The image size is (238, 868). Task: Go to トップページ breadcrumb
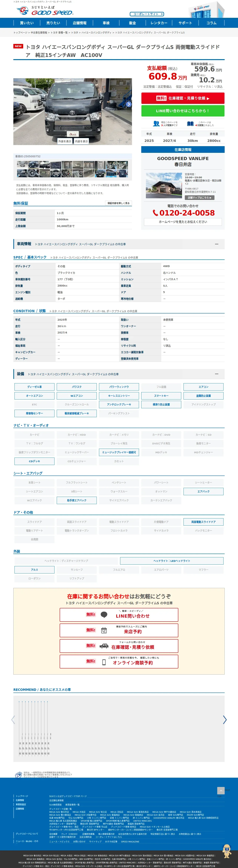(20, 33)
